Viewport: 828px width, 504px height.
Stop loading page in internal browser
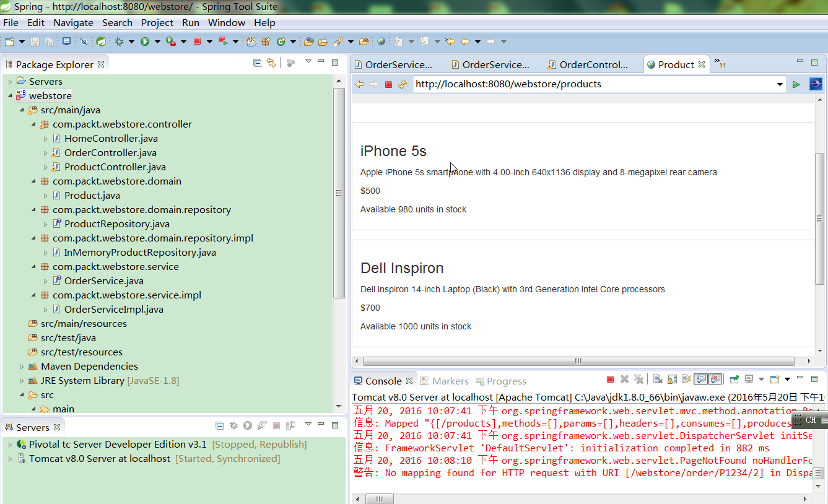389,84
